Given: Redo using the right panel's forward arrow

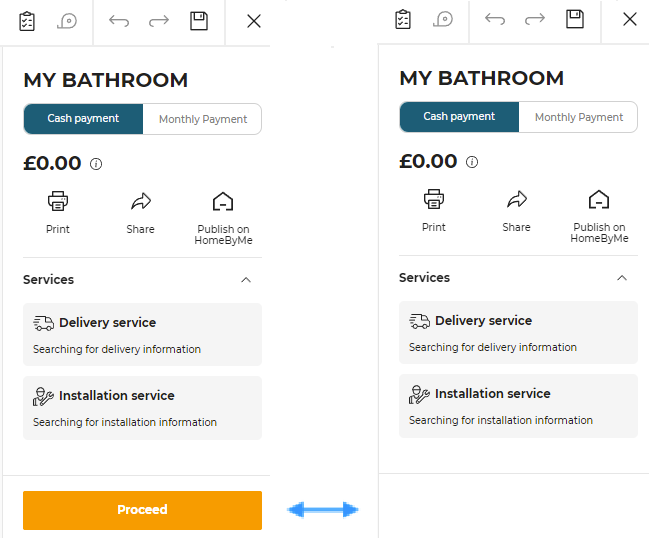Looking at the screenshot, I should tap(535, 19).
